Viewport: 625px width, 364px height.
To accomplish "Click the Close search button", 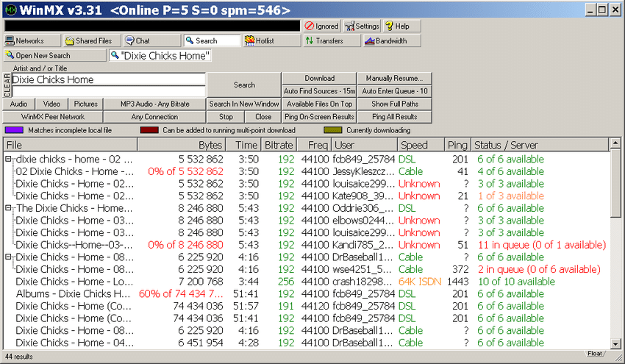I will (x=263, y=117).
